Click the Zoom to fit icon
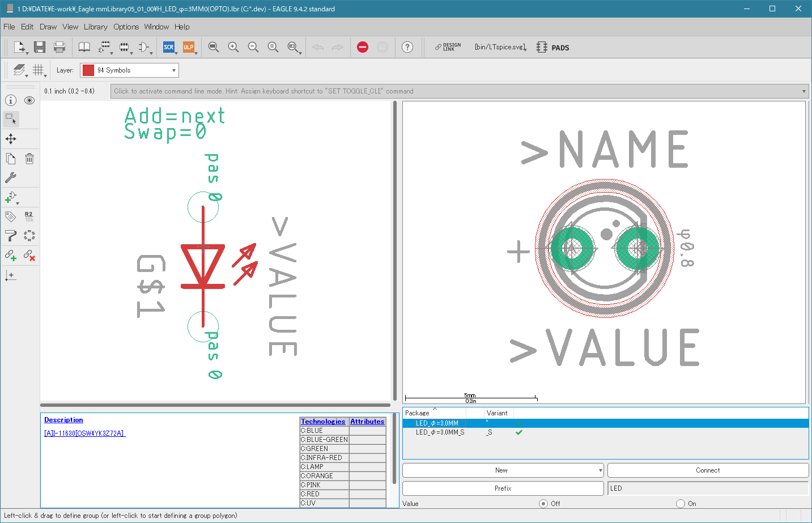Viewport: 812px width, 523px height. pyautogui.click(x=213, y=47)
